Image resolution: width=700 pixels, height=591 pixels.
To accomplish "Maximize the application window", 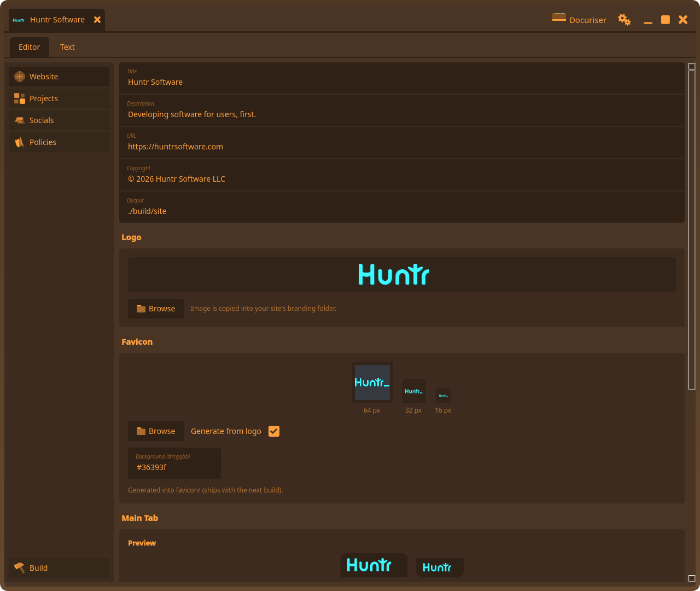I will point(666,20).
